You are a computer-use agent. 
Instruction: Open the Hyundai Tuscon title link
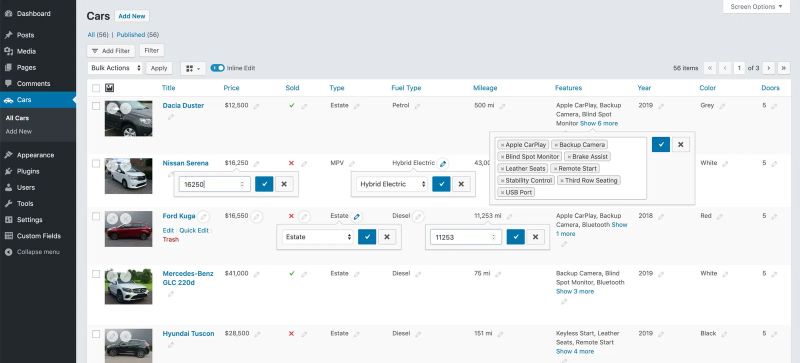188,334
